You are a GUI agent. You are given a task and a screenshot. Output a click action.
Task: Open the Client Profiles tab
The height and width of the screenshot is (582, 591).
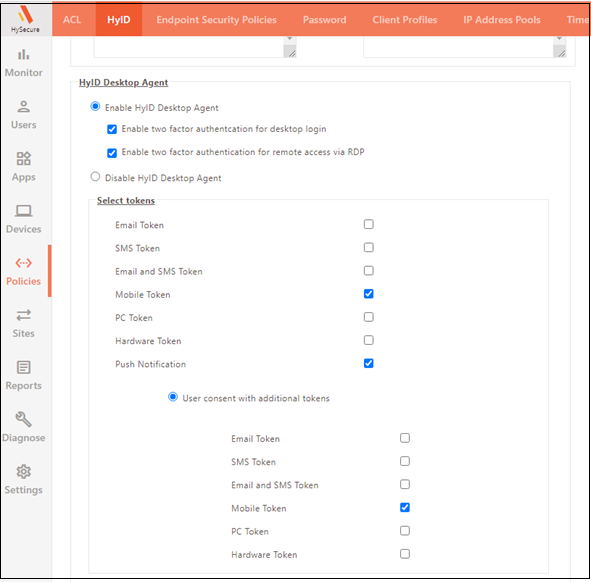pyautogui.click(x=405, y=20)
